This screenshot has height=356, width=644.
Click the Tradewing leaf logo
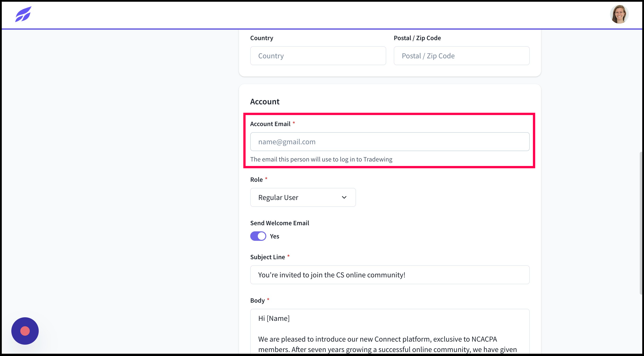23,14
